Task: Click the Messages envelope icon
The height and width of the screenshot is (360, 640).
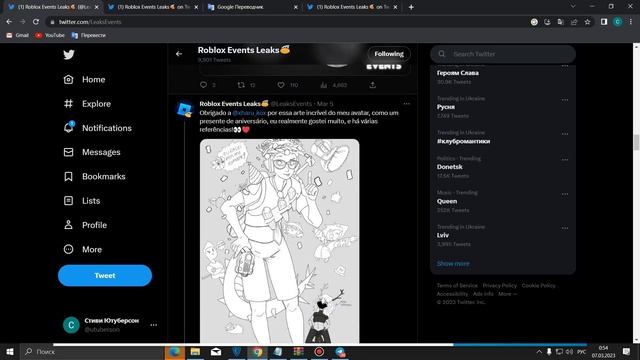Action: 69,152
